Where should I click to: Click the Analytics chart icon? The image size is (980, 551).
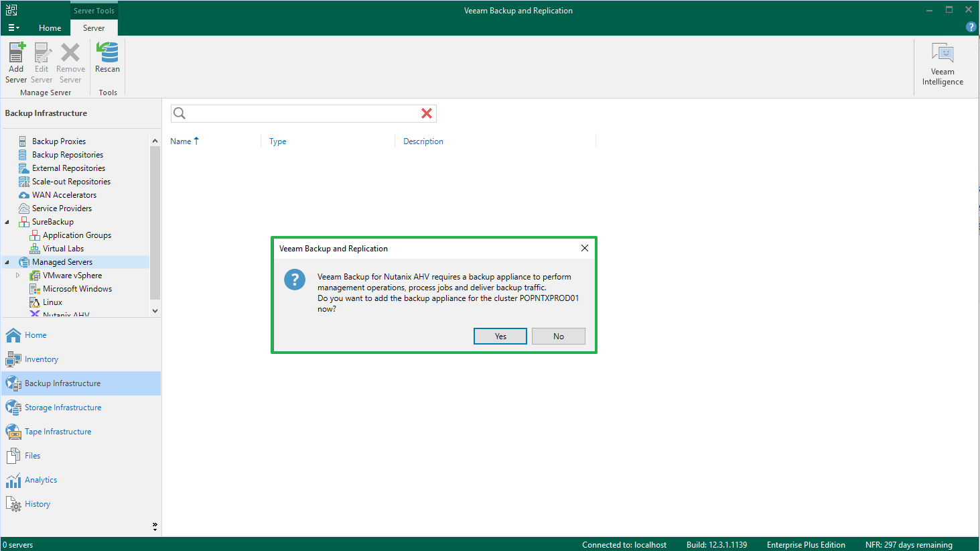(x=13, y=480)
